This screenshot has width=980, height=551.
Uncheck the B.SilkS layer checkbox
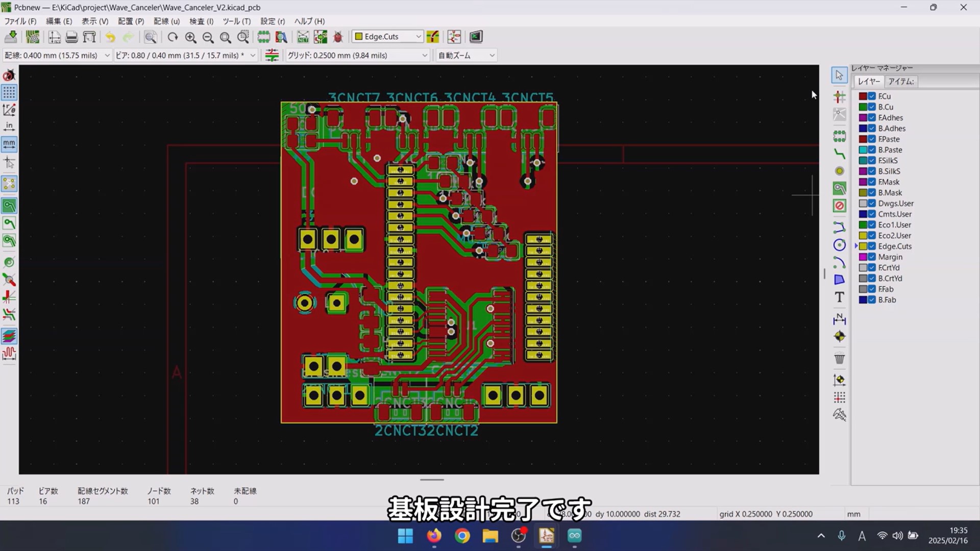point(872,171)
